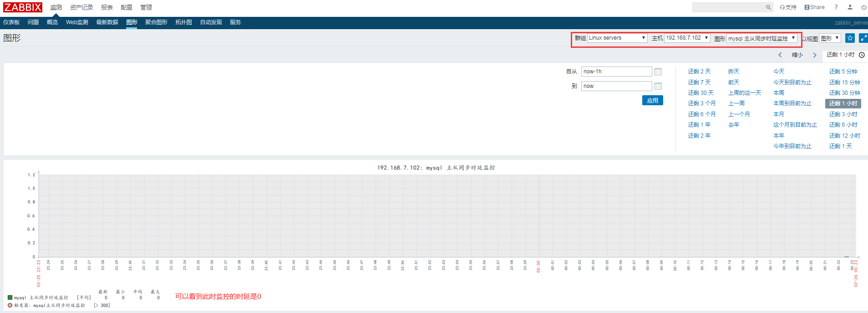This screenshot has height=313, width=868.
Task: Expand the 群组 Linux servers dropdown
Action: pos(617,38)
